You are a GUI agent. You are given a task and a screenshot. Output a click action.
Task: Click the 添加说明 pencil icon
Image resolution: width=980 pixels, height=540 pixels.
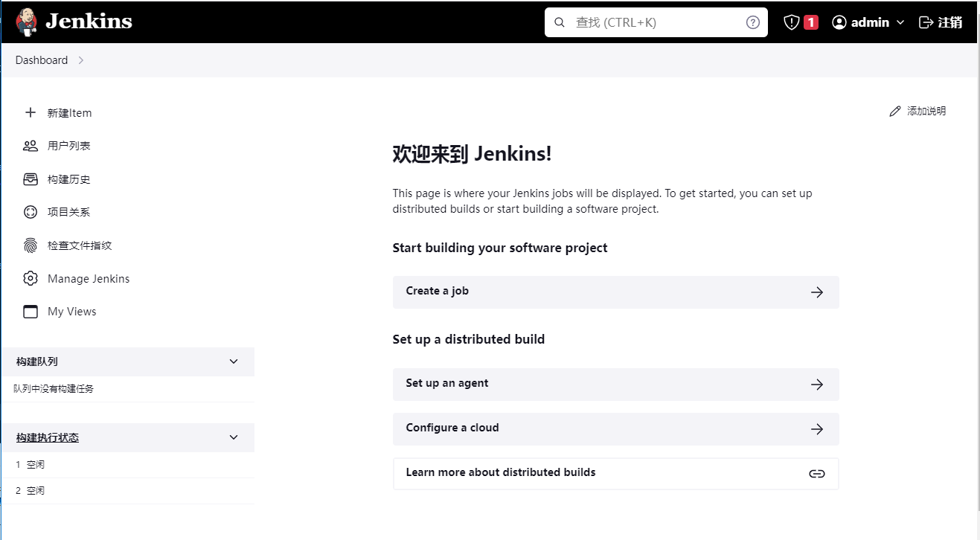point(894,110)
